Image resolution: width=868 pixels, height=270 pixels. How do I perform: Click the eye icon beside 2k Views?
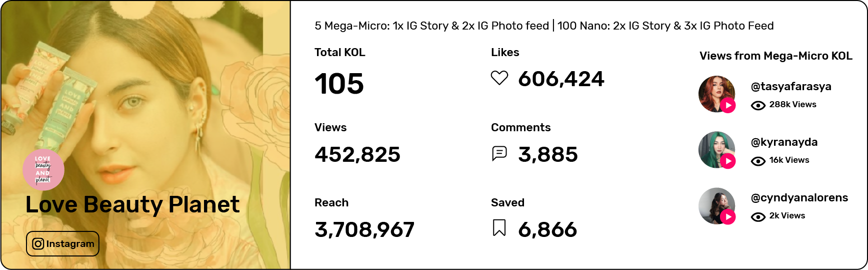pyautogui.click(x=758, y=216)
